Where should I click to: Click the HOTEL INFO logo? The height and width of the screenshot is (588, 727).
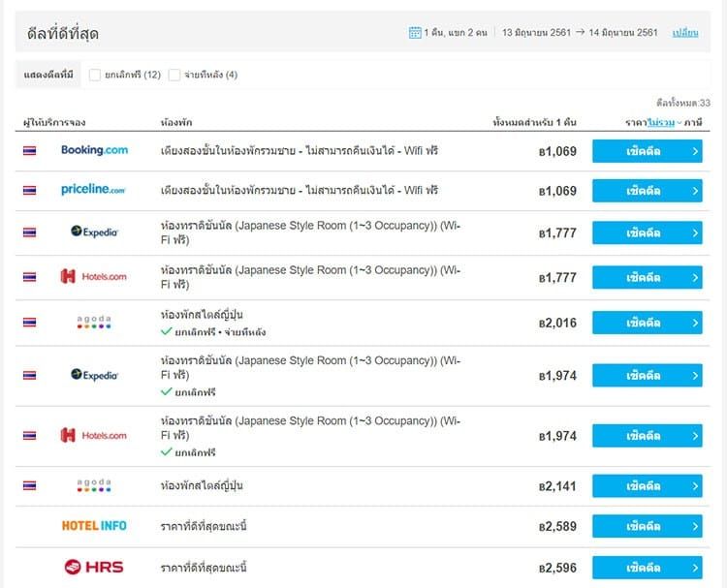[94, 525]
